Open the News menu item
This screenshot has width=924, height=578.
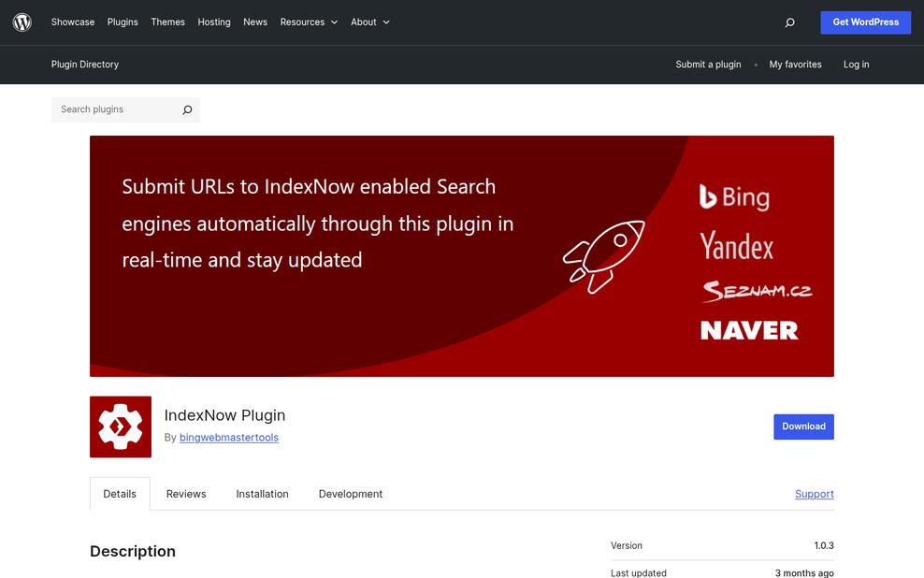click(x=255, y=22)
